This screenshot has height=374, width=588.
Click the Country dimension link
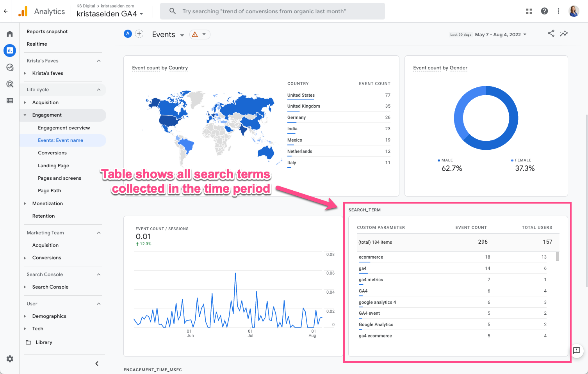click(178, 68)
